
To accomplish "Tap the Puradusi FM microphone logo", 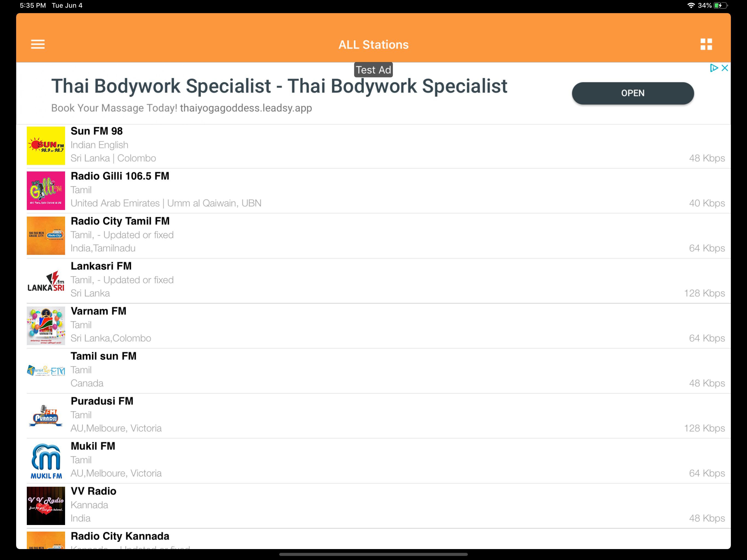I will pyautogui.click(x=46, y=416).
